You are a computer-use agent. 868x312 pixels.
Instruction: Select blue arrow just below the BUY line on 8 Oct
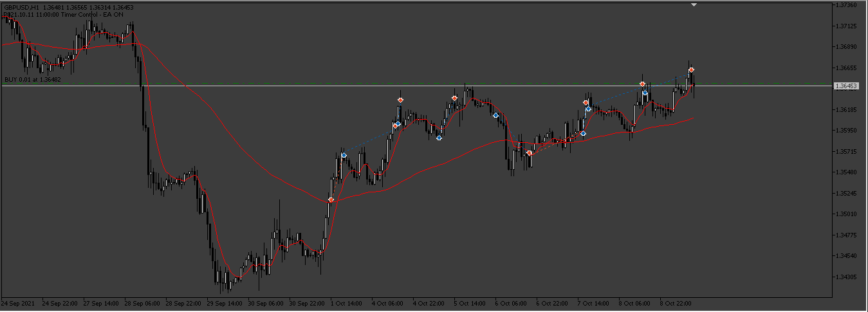click(645, 93)
